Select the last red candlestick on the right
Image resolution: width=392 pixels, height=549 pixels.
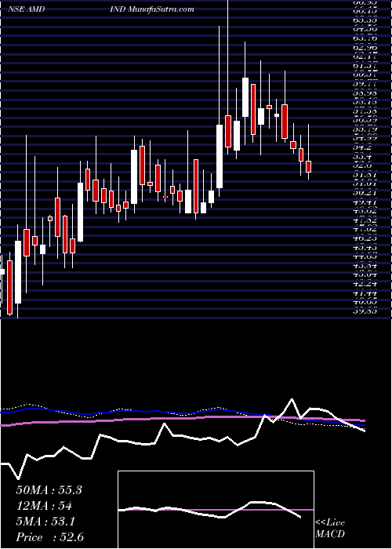point(308,166)
